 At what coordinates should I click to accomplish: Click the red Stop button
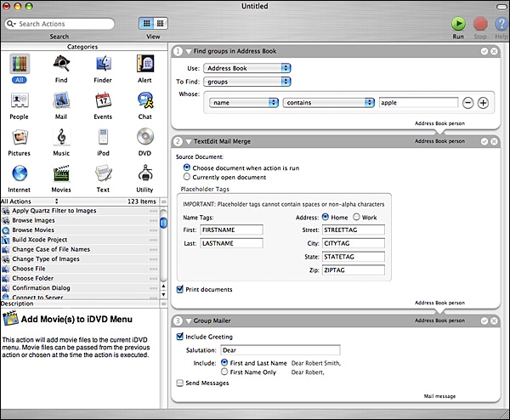click(x=480, y=24)
